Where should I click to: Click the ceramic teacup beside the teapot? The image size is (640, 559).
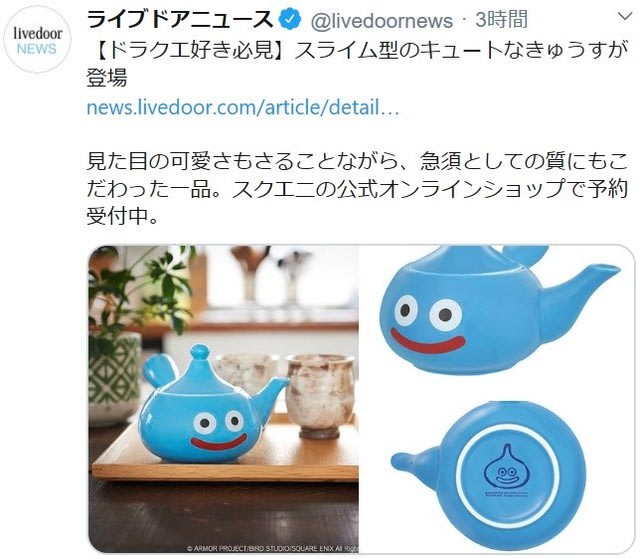point(319,396)
